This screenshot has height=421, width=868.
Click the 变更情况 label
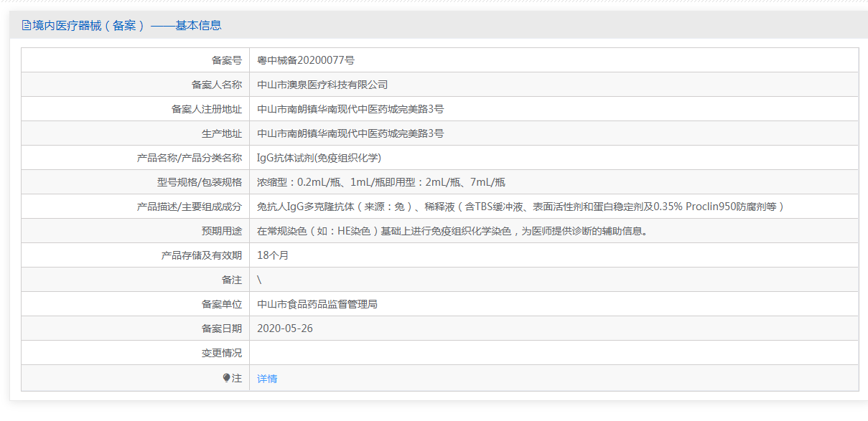click(222, 353)
